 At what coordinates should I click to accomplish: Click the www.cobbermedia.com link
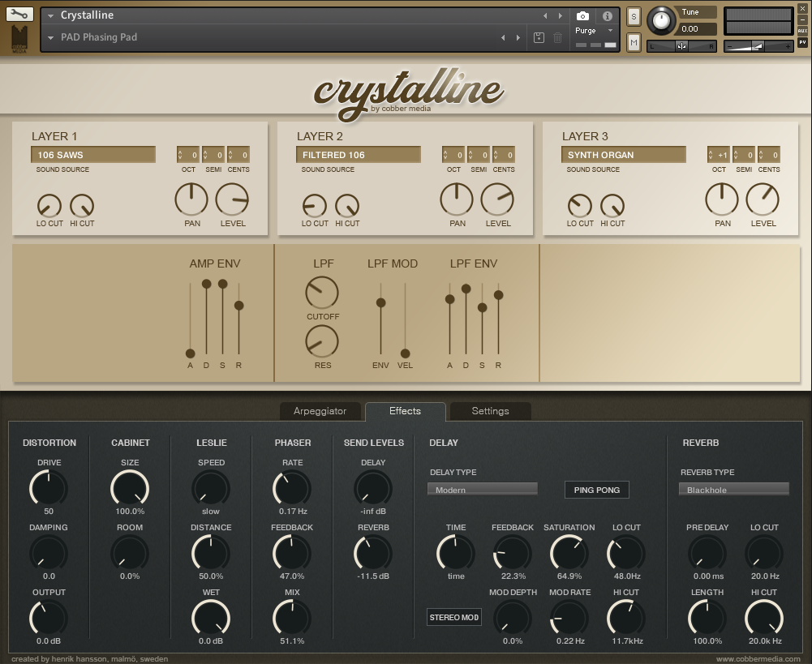pos(758,659)
